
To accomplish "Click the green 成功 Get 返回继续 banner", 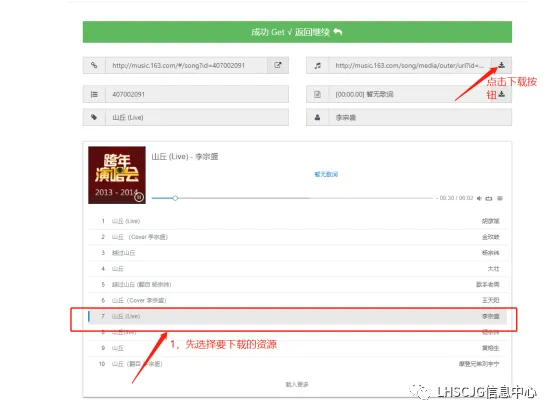I will coord(297,32).
